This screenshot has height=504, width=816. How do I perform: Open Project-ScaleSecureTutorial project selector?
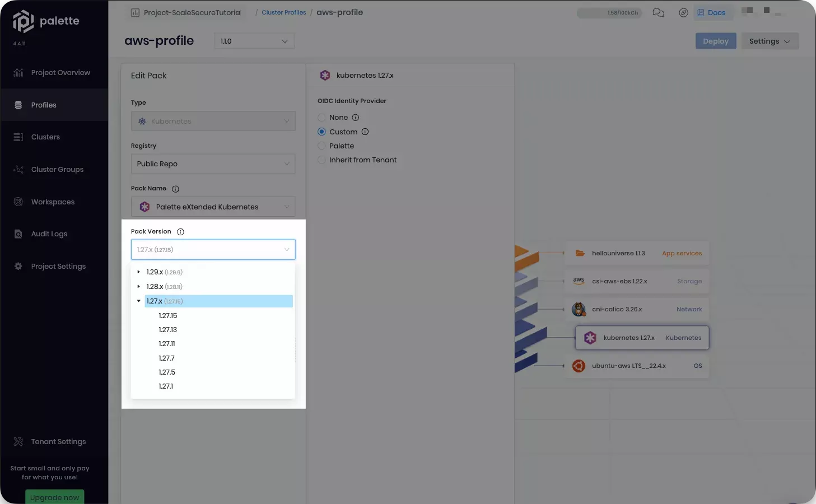click(186, 12)
